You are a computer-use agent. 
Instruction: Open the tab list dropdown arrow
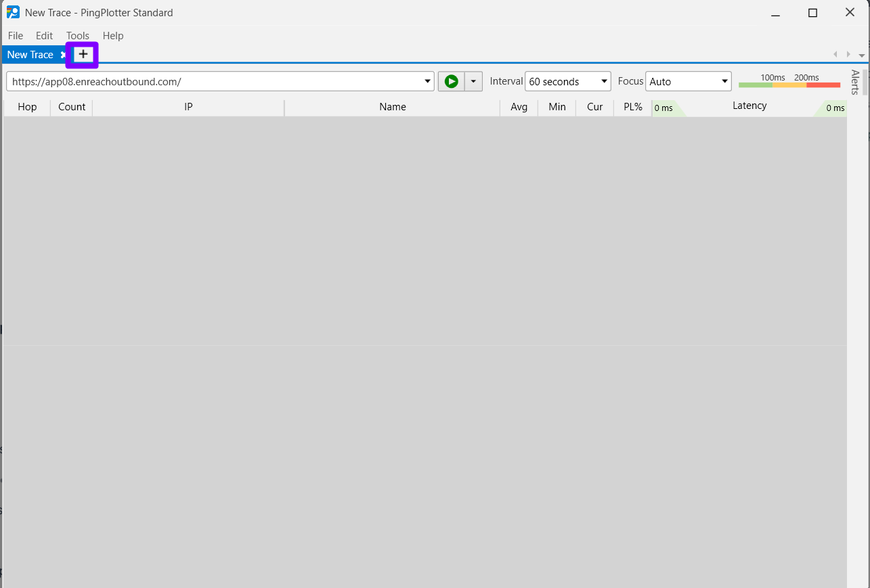click(861, 55)
